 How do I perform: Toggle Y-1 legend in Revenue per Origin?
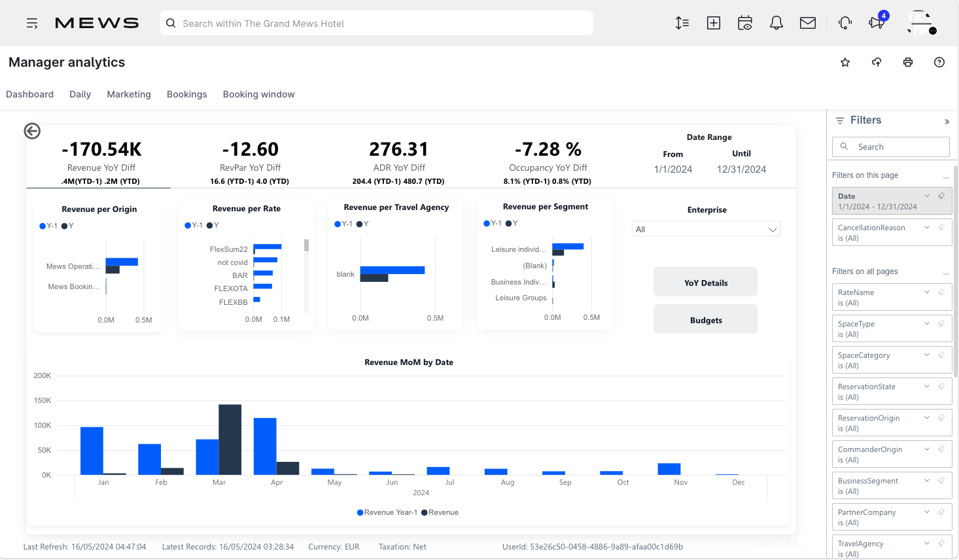coord(48,226)
